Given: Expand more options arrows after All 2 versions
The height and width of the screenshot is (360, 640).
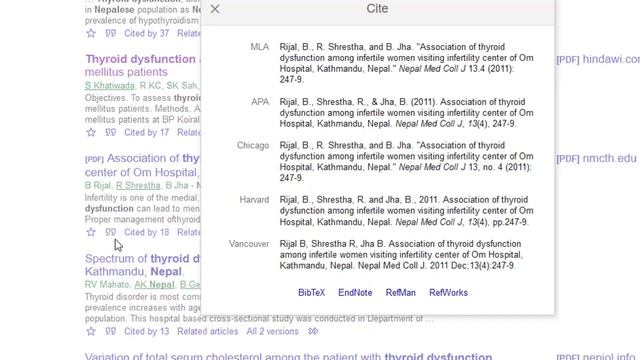Looking at the screenshot, I should pos(313,331).
